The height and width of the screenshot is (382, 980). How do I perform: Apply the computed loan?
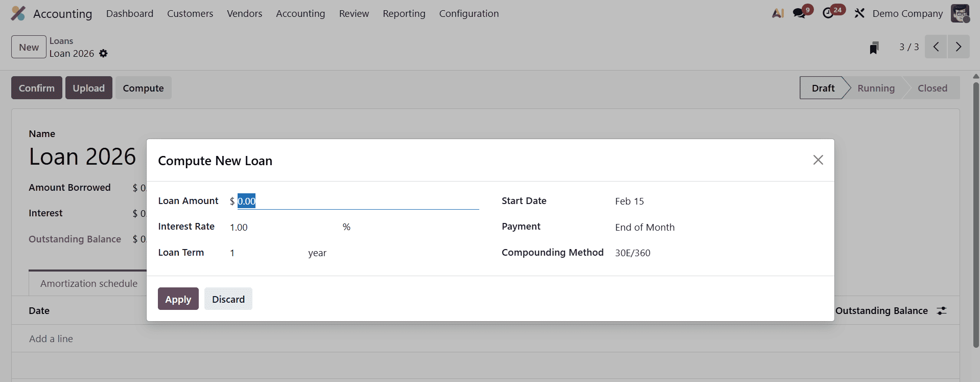pyautogui.click(x=178, y=299)
